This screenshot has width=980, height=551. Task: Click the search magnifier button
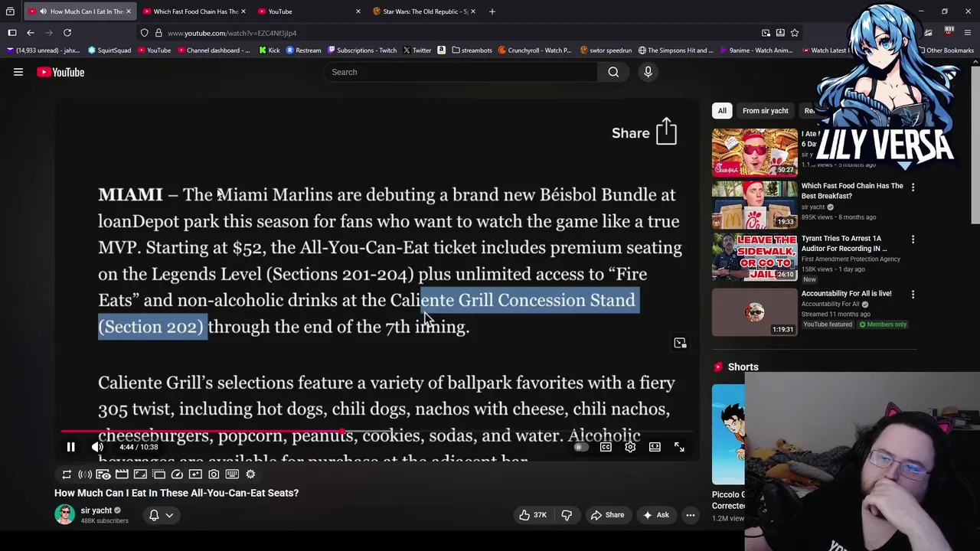(613, 72)
